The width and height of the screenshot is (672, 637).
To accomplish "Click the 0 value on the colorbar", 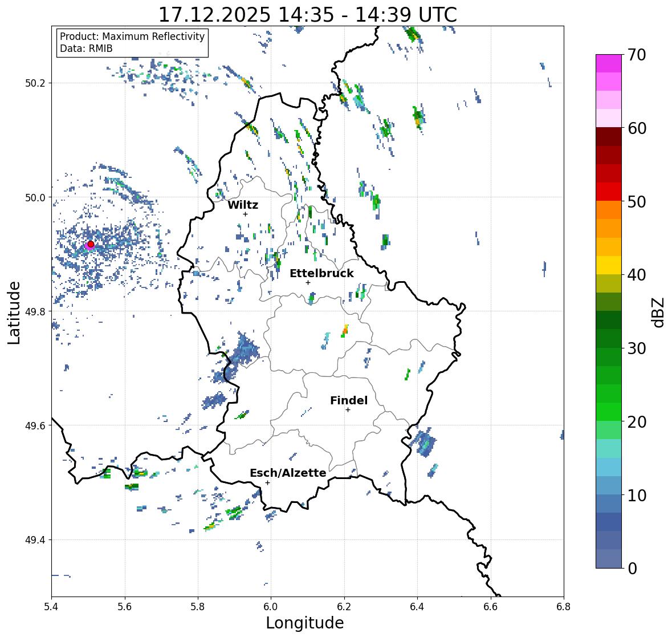I will coord(633,569).
